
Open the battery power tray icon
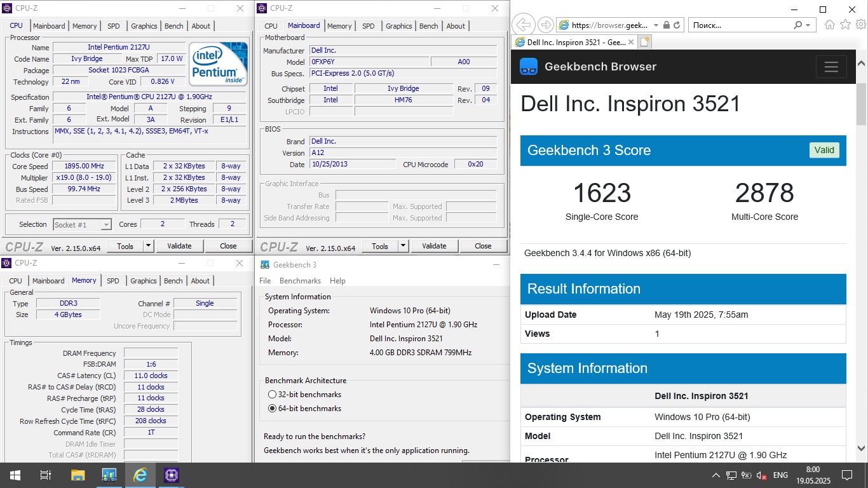click(747, 475)
